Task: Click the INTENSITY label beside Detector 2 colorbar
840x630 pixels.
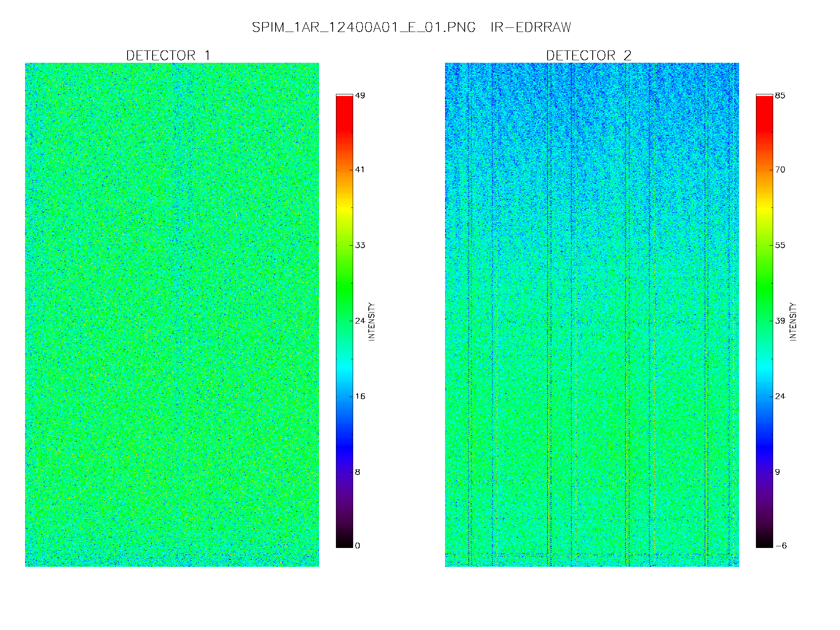Action: (x=792, y=322)
